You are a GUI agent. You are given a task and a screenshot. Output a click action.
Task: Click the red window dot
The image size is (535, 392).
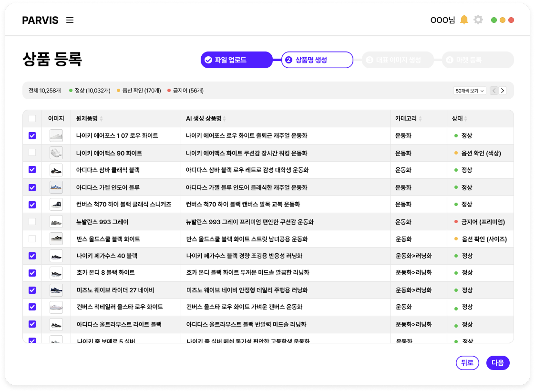pos(511,20)
